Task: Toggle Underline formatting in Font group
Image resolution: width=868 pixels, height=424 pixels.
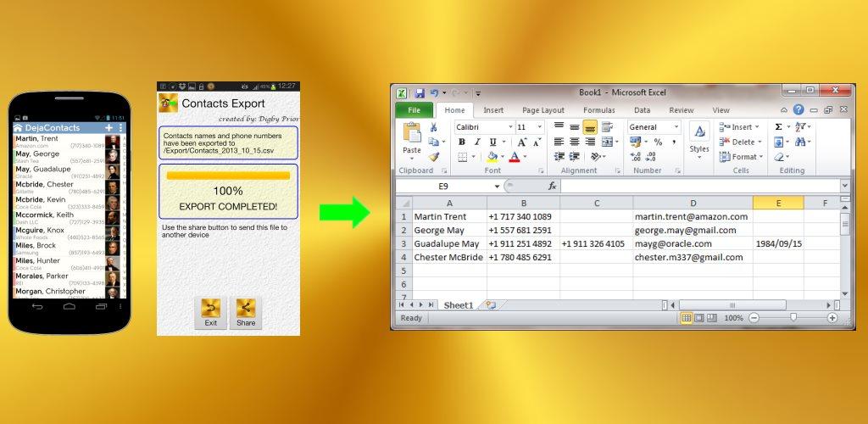Action: 492,142
